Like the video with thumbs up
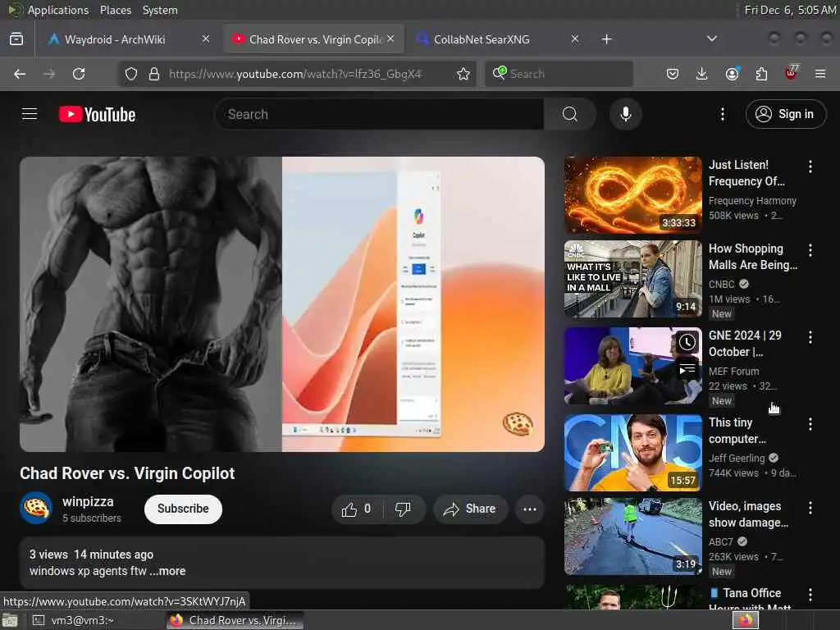This screenshot has height=630, width=840. tap(358, 509)
